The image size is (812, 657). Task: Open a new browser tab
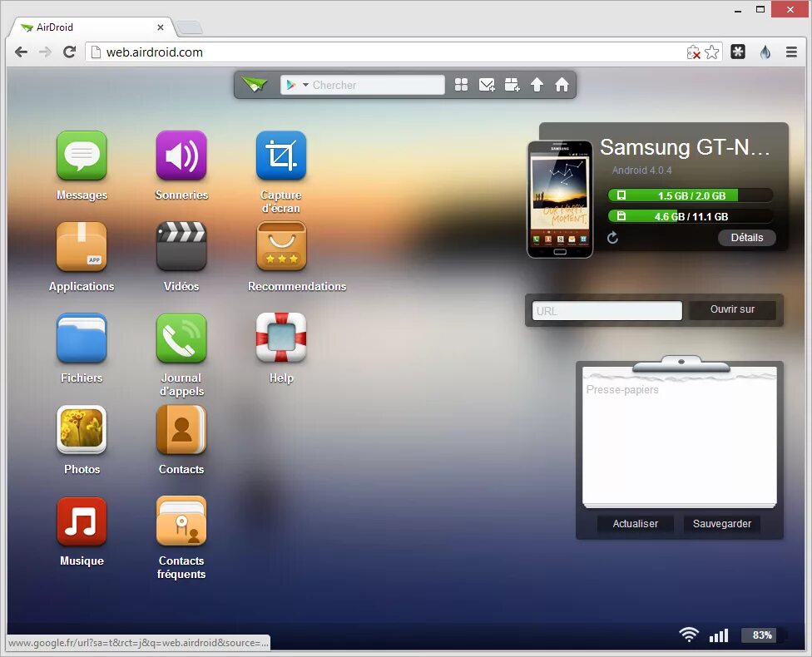click(190, 27)
